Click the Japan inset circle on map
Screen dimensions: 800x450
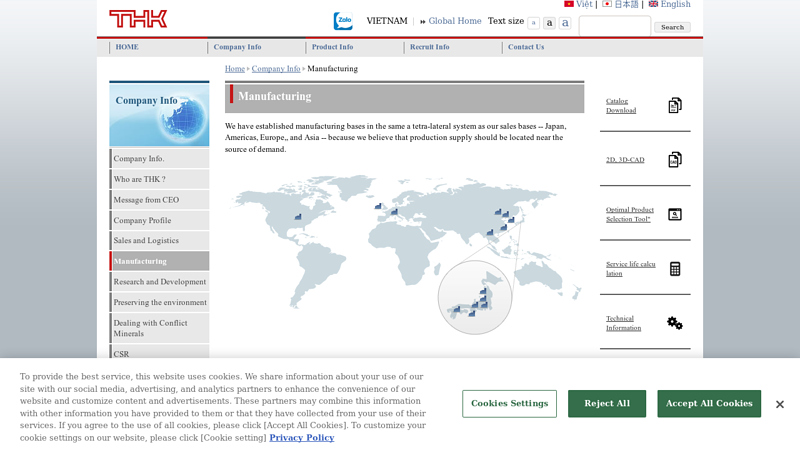coord(474,297)
